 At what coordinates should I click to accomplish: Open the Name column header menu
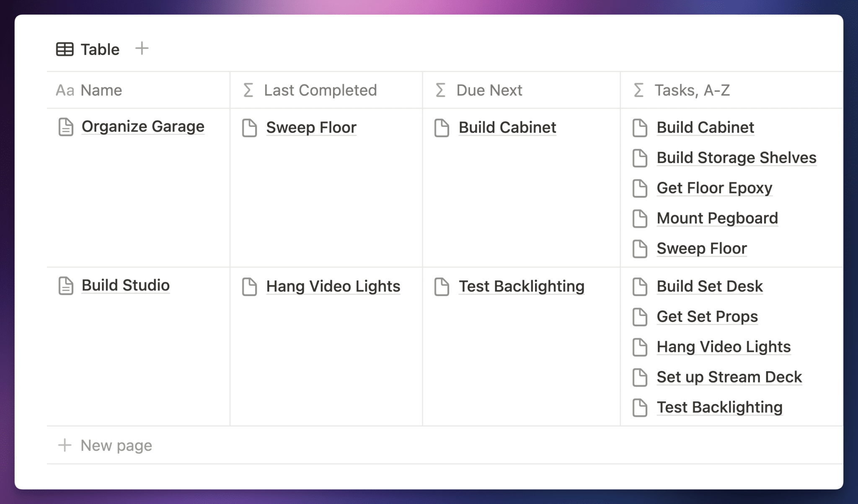(x=101, y=90)
